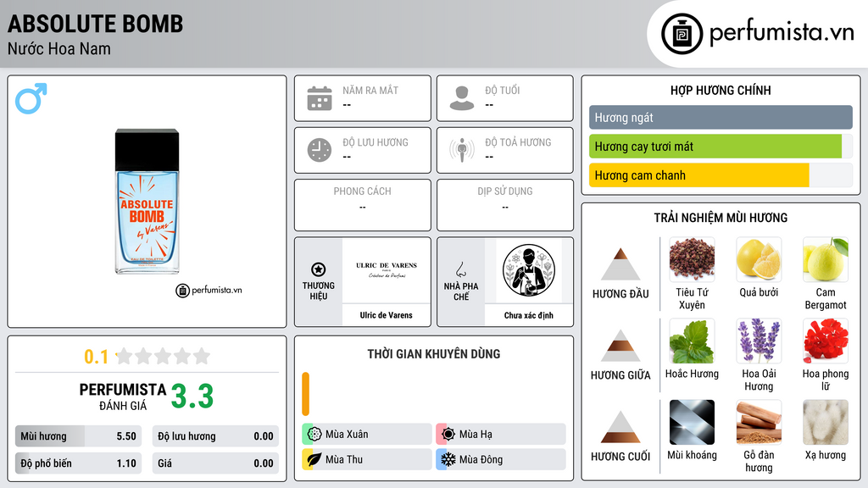Select the Tiêu Tứ Xuyên note image

692,259
